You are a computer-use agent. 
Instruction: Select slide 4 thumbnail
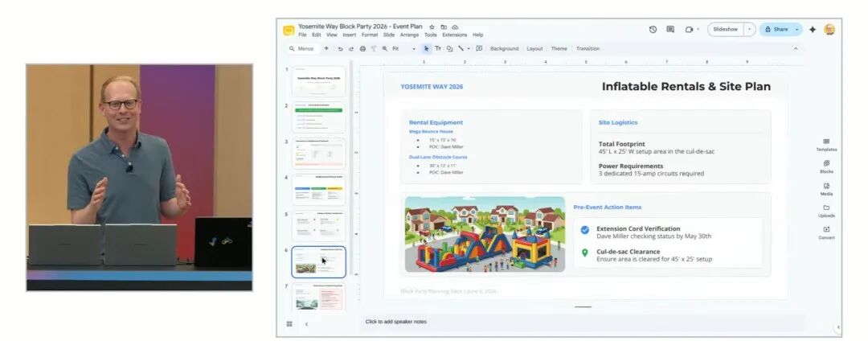[x=319, y=190]
